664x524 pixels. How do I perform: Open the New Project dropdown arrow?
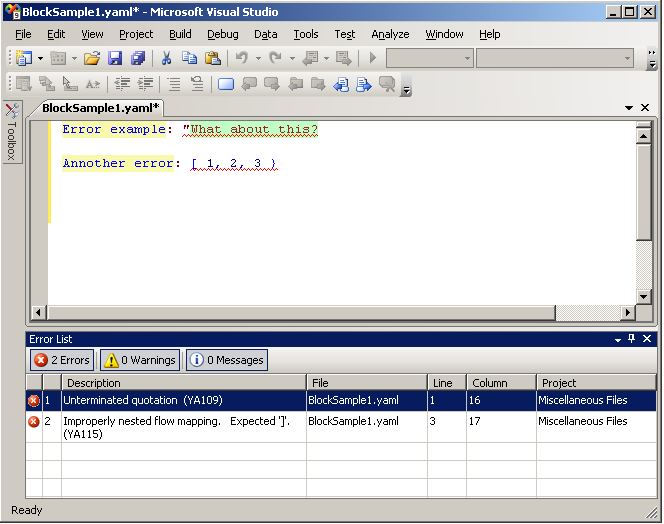point(40,58)
